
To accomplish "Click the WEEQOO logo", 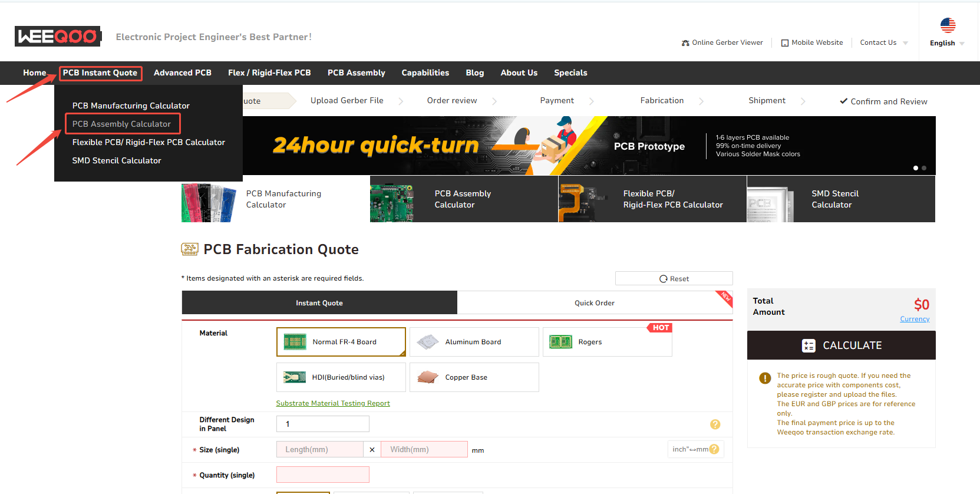I will tap(58, 37).
